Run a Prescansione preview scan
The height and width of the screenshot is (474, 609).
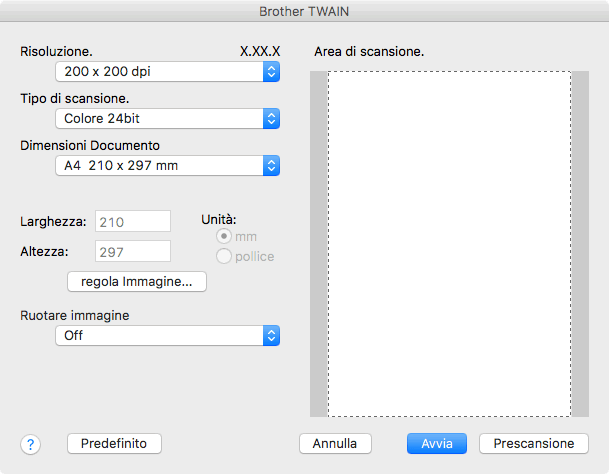click(x=534, y=444)
